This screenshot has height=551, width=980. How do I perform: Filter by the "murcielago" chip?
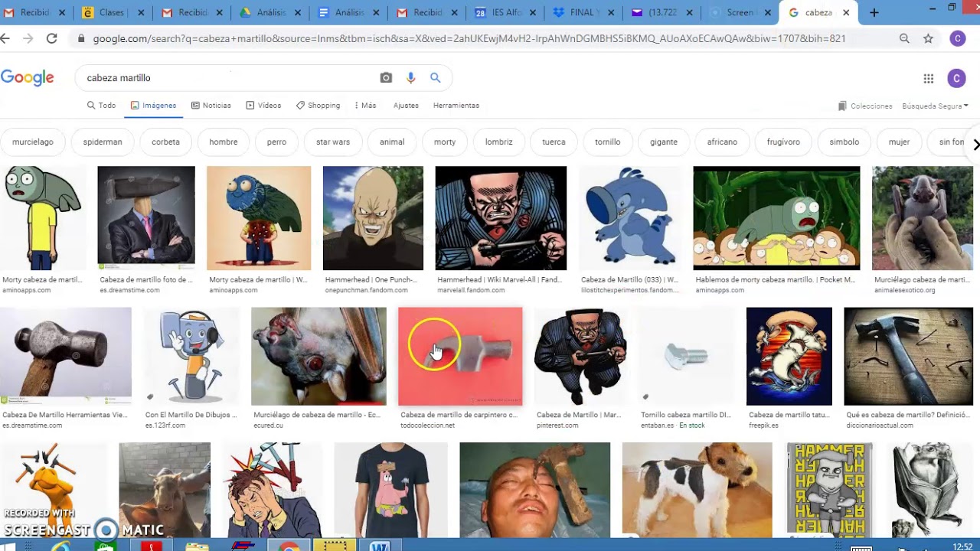click(x=33, y=142)
